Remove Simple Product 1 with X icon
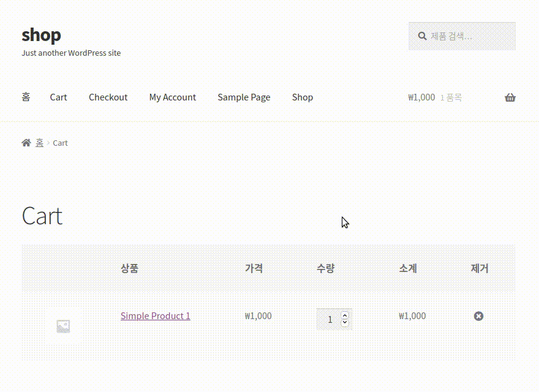The height and width of the screenshot is (392, 539). click(478, 316)
